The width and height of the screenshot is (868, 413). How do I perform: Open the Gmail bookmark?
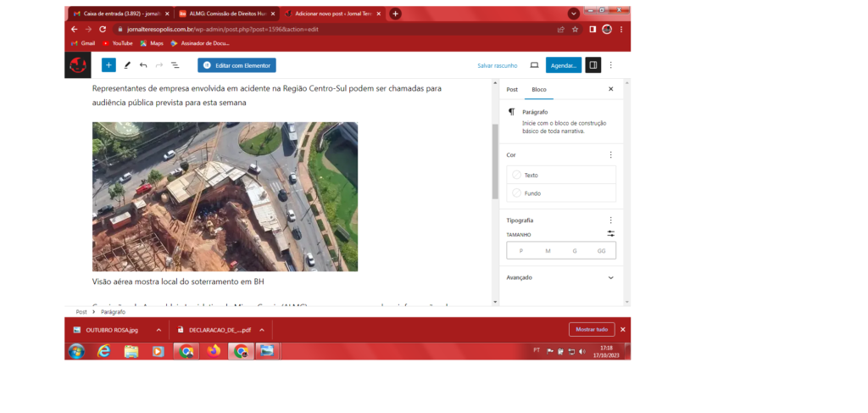(x=84, y=42)
